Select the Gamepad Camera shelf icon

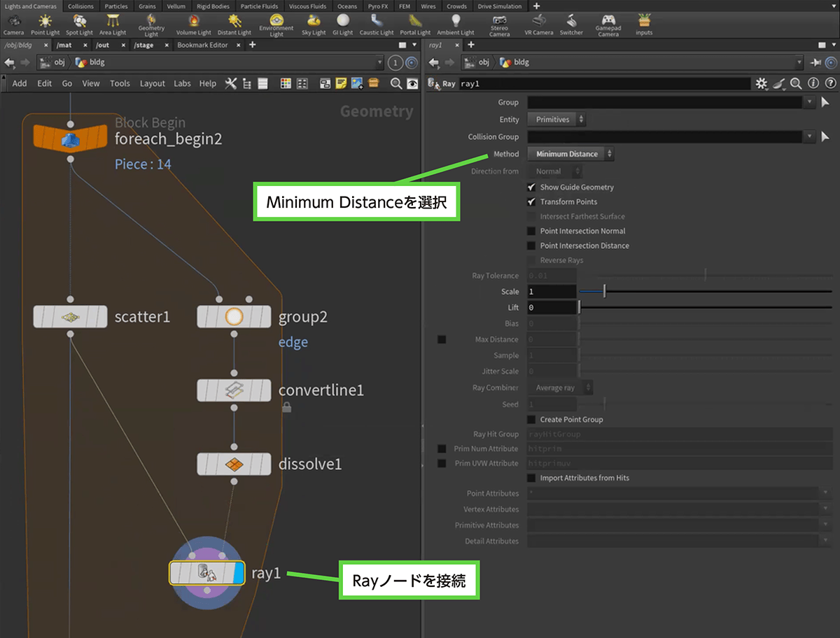608,24
